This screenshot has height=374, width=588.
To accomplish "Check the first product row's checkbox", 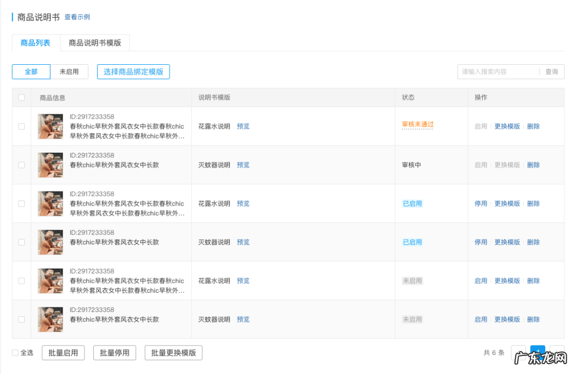I will pyautogui.click(x=21, y=126).
